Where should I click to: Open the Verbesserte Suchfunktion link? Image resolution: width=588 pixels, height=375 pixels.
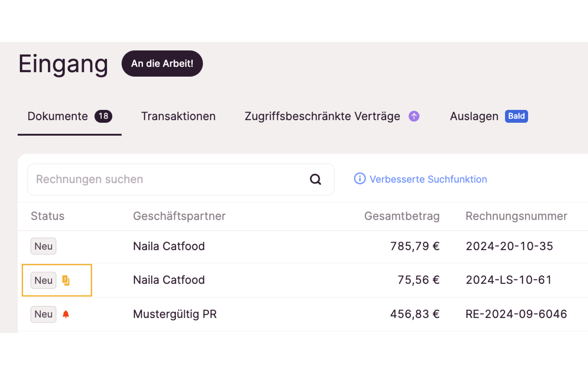tap(428, 179)
